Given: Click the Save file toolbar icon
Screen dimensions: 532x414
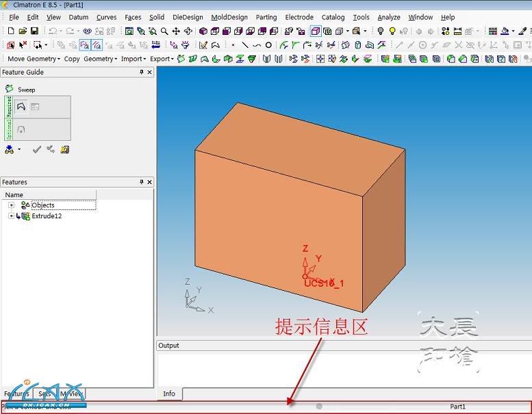Looking at the screenshot, I should [x=34, y=31].
